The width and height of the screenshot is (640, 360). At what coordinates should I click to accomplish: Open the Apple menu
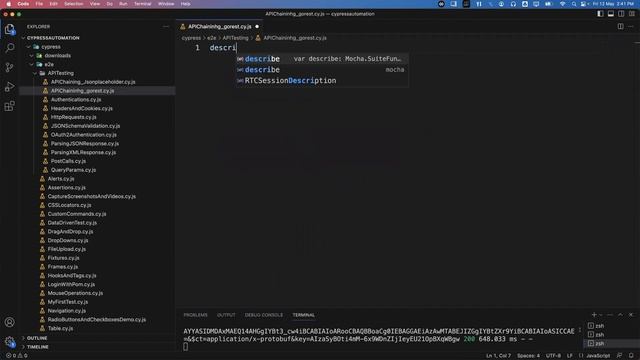click(9, 4)
